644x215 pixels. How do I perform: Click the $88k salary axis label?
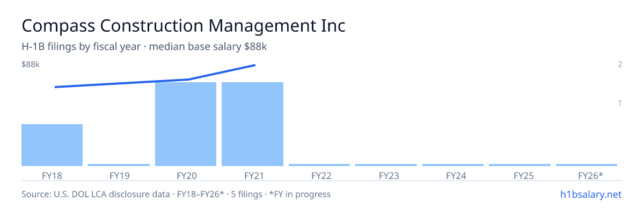click(x=31, y=64)
